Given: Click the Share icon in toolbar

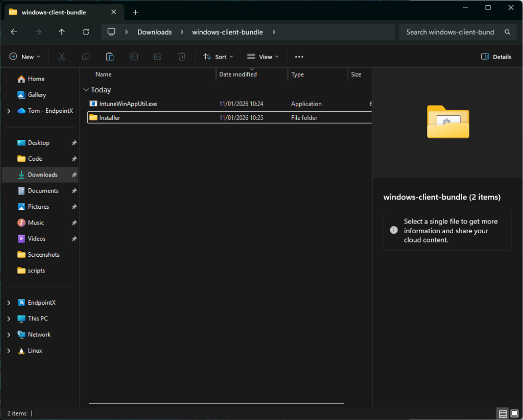Looking at the screenshot, I should click(158, 57).
